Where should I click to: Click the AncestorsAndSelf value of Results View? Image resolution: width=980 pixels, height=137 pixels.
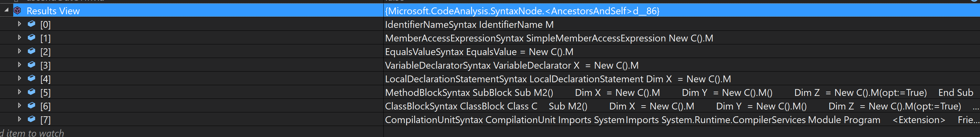point(522,11)
